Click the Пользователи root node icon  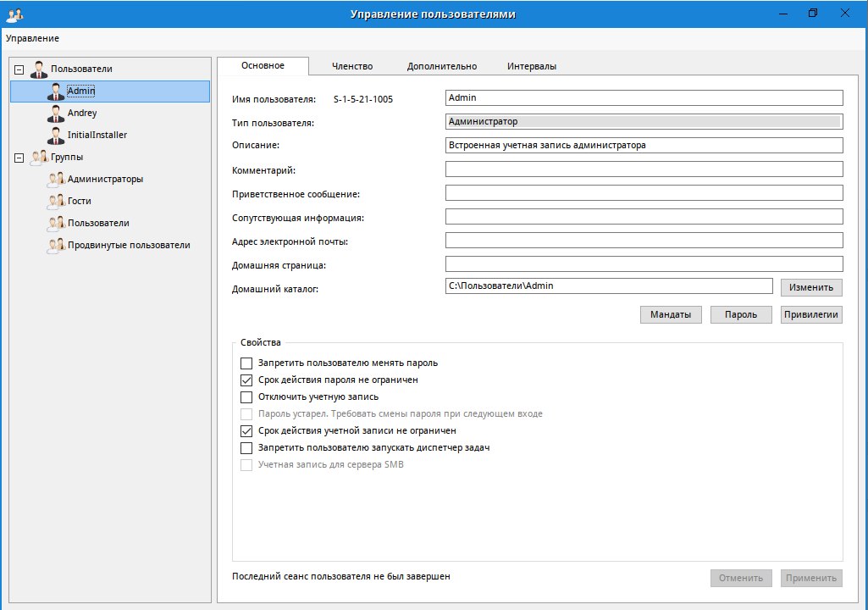tap(39, 69)
